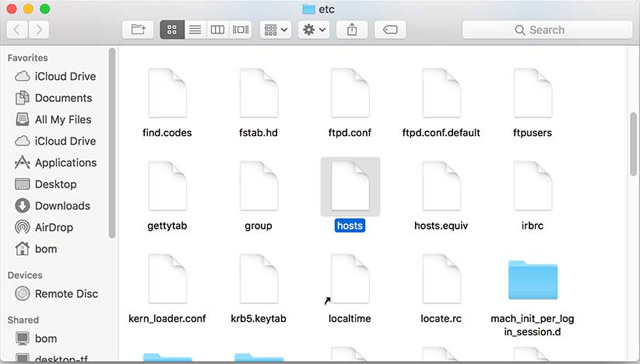
Task: Go back with the left chevron button
Action: click(17, 30)
